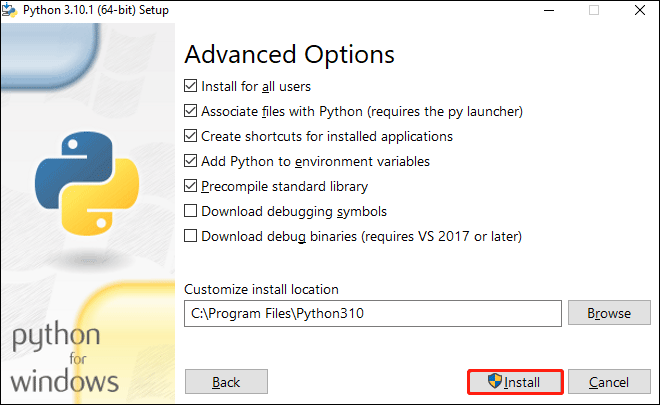Click the Customize install location label
Viewport: 660px width, 405px height.
click(x=261, y=289)
